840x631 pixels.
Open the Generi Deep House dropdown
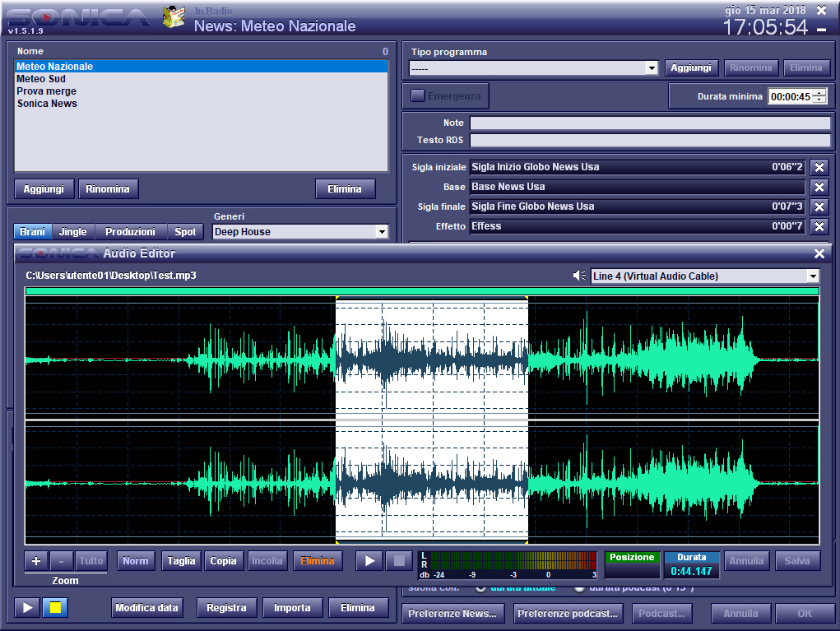tap(382, 232)
